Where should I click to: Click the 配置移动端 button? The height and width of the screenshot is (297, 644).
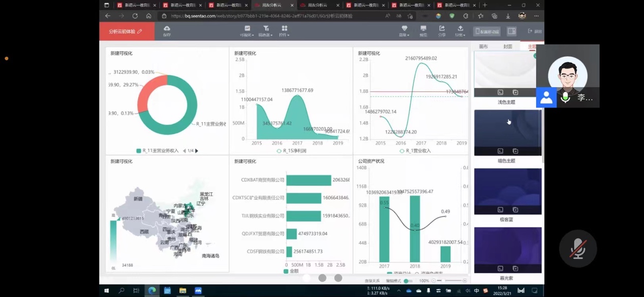[487, 31]
